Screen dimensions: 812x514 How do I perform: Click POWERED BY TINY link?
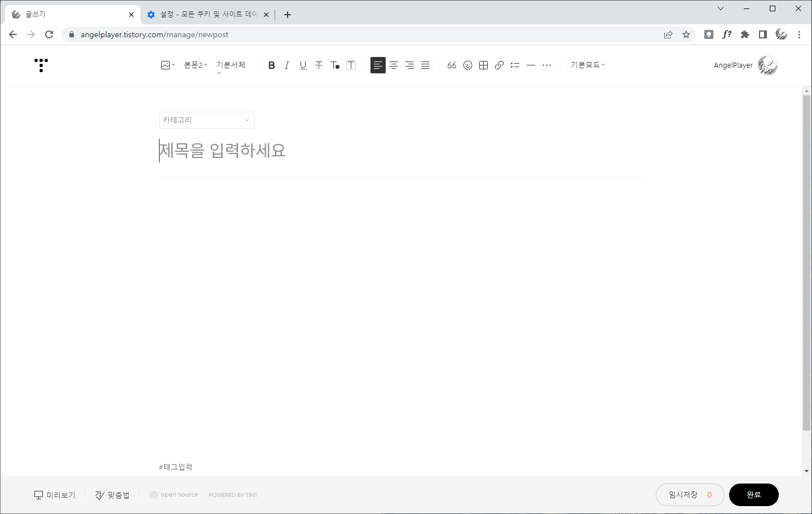233,495
